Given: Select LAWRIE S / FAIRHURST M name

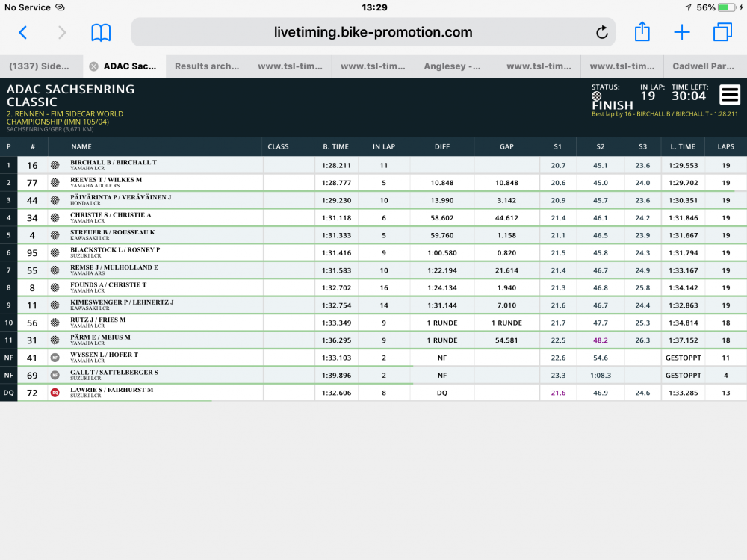Looking at the screenshot, I should point(112,390).
